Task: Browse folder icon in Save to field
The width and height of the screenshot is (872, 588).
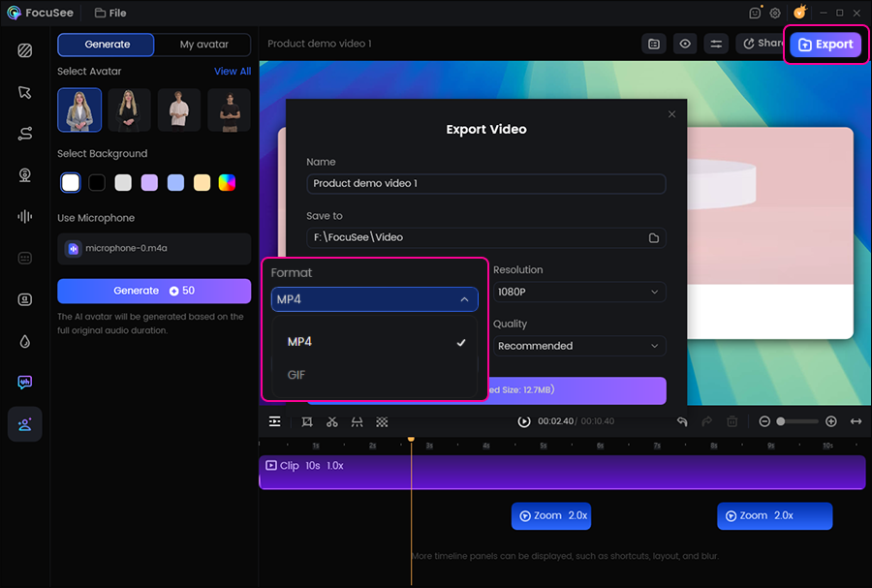Action: pyautogui.click(x=654, y=237)
